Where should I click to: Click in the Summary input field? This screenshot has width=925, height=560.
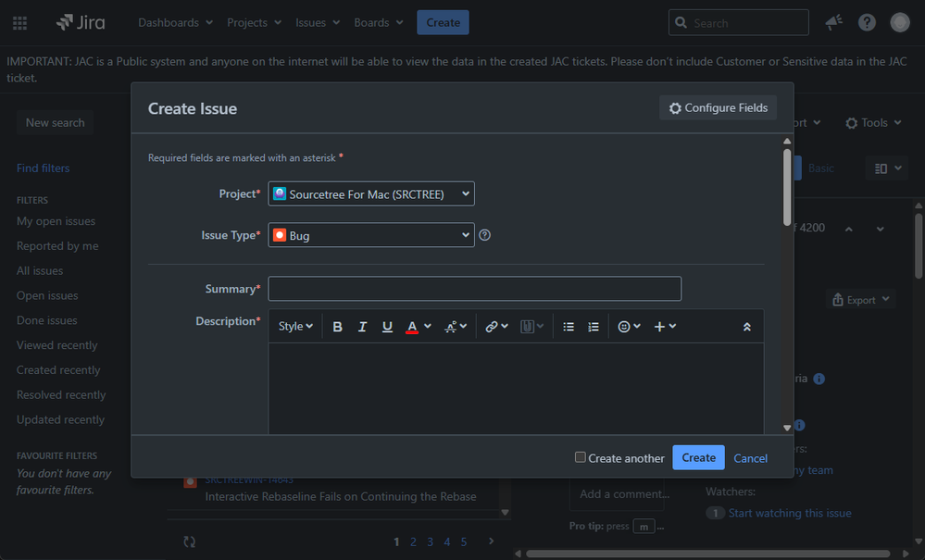pos(475,289)
